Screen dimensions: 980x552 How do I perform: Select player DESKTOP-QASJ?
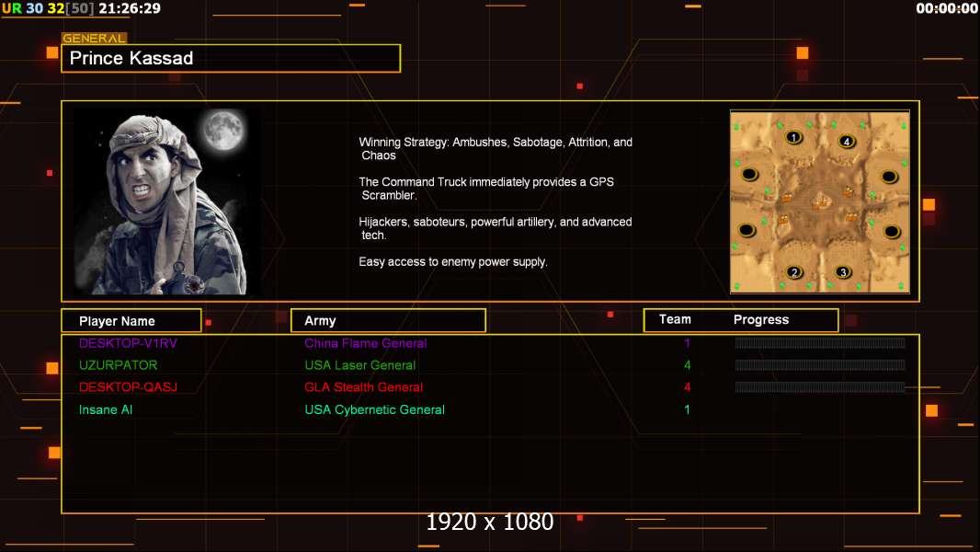(128, 387)
